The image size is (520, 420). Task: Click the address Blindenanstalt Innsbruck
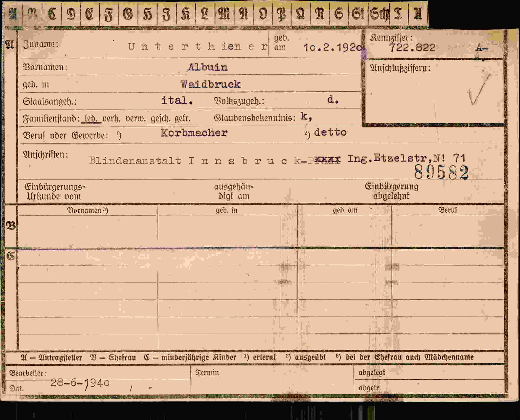(x=195, y=161)
